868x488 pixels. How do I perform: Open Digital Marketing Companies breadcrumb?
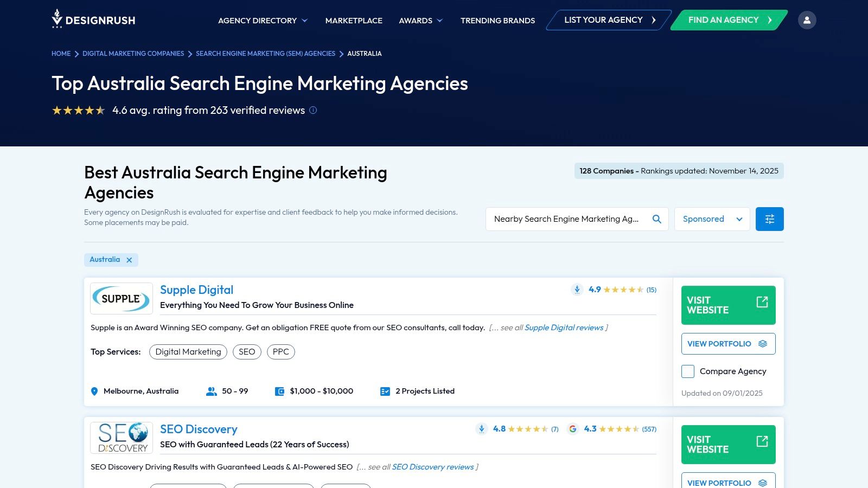(x=133, y=54)
